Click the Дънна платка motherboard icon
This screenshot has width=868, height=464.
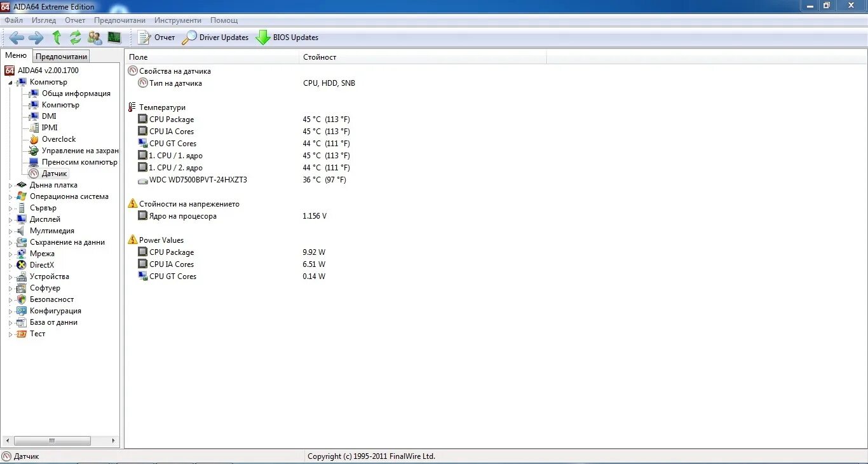(22, 185)
